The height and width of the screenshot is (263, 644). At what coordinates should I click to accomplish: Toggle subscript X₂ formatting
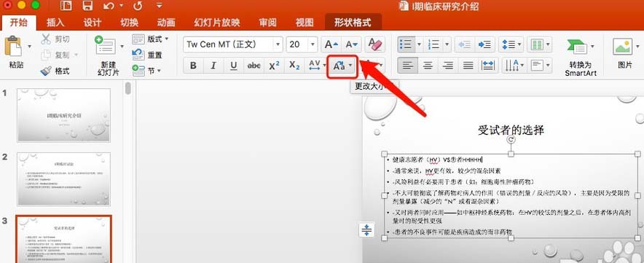[x=294, y=66]
